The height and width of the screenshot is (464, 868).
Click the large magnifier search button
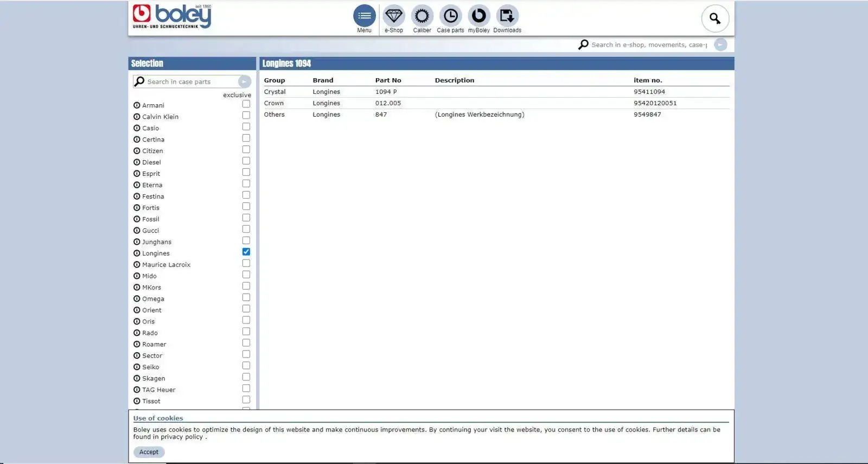(x=715, y=19)
